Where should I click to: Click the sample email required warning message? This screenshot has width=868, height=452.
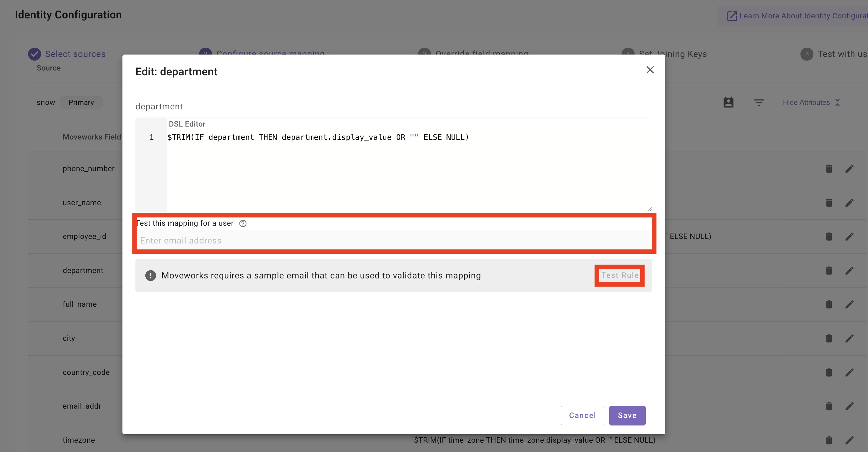[321, 275]
